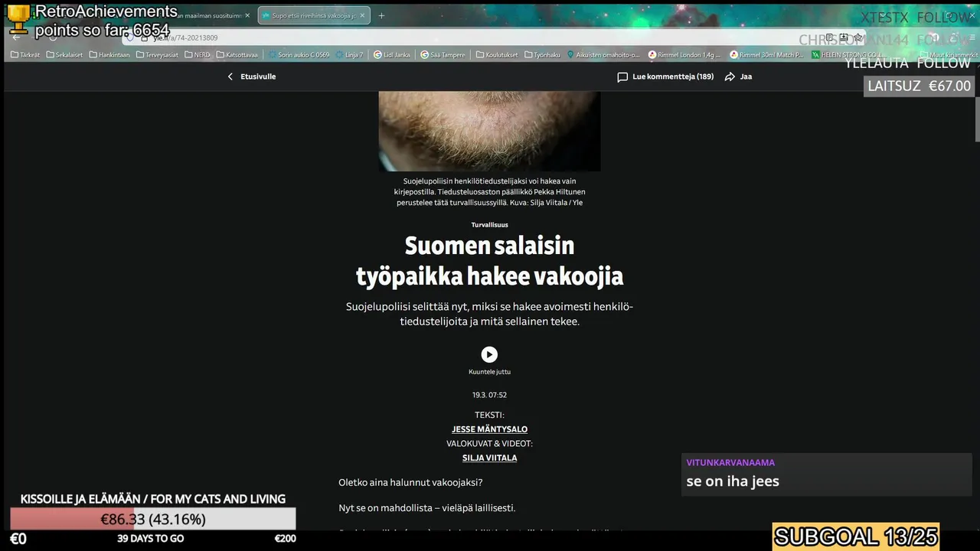Click the RetroAchievements trophy icon
The image size is (980, 551).
18,20
